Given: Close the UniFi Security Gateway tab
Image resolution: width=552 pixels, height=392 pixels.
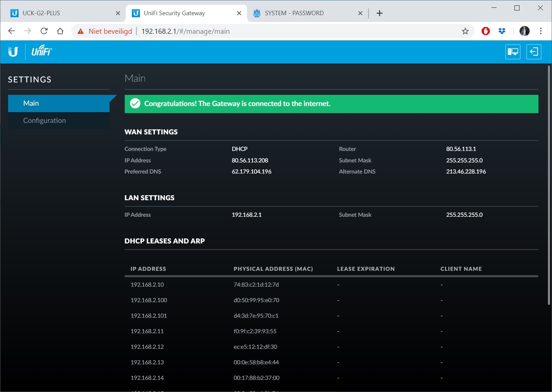Looking at the screenshot, I should 239,13.
